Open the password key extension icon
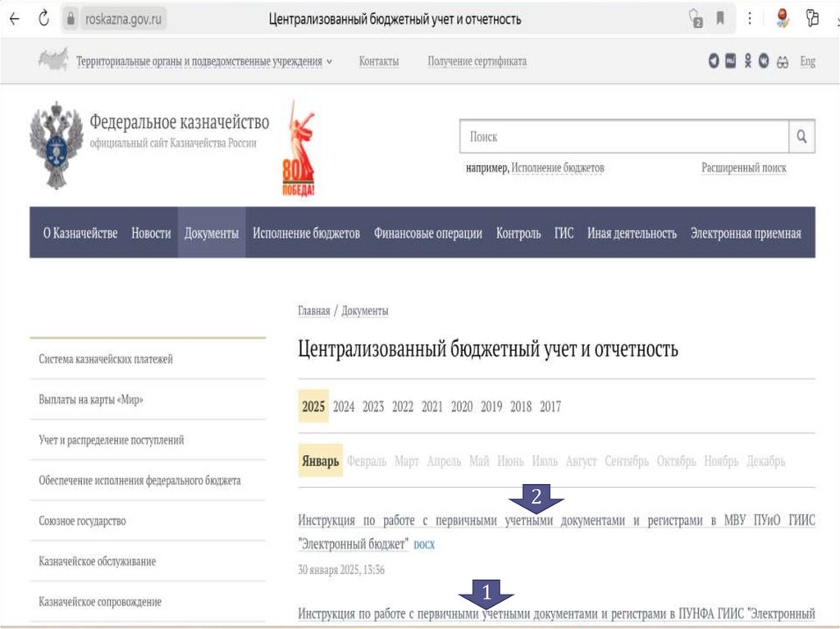This screenshot has width=840, height=629. pyautogui.click(x=813, y=18)
